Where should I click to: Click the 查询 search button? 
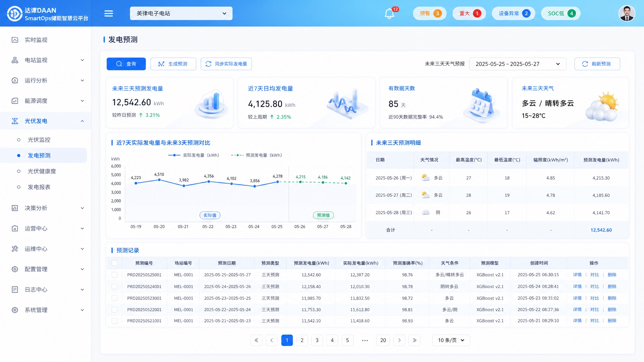point(126,64)
